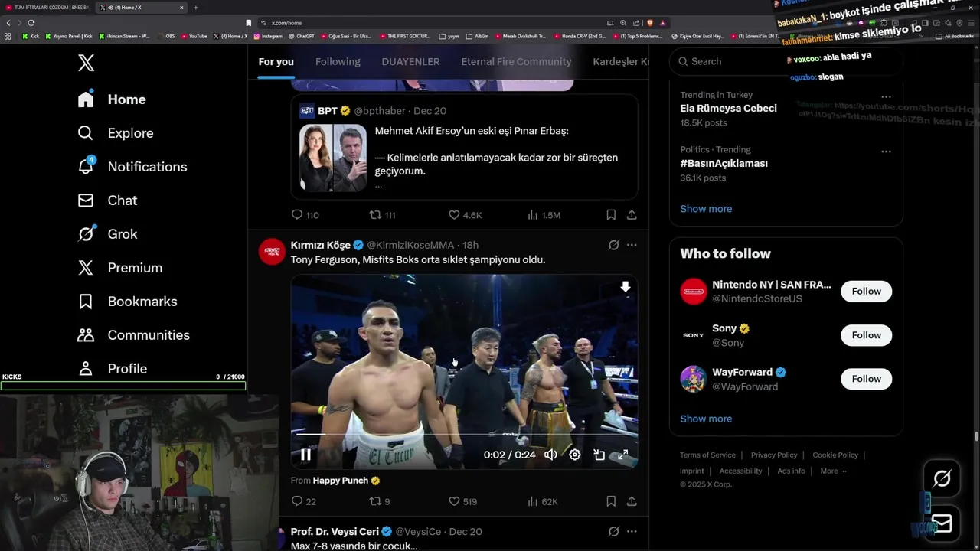Open Profile in the sidebar
This screenshot has height=551, width=980.
(x=112, y=369)
